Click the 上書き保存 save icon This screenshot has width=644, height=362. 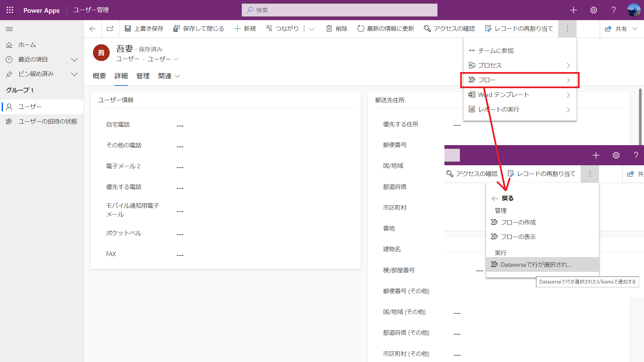coord(128,29)
